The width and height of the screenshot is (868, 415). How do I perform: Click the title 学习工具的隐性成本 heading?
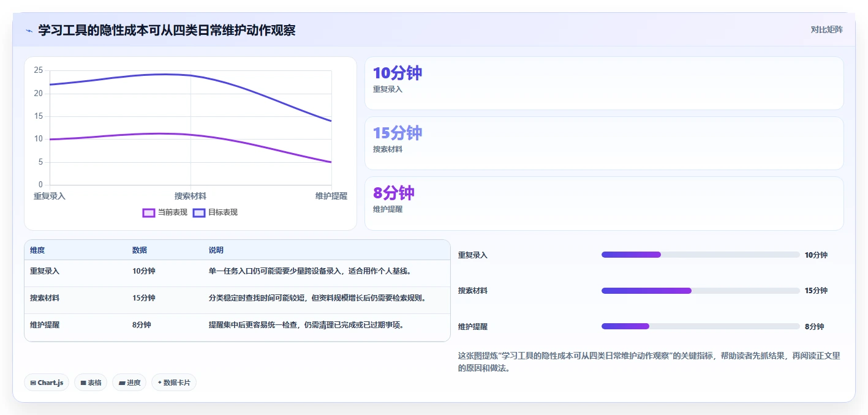tap(167, 30)
